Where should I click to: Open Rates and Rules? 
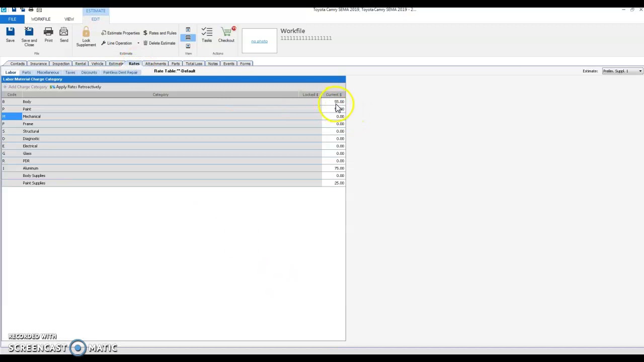click(159, 33)
